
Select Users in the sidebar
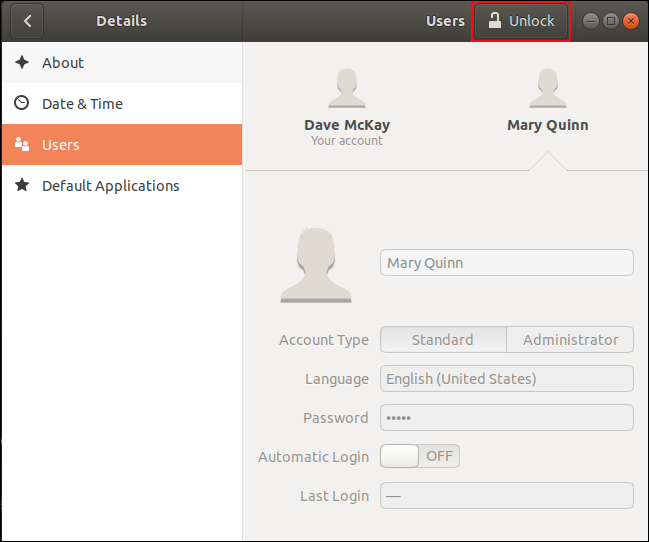(x=122, y=145)
